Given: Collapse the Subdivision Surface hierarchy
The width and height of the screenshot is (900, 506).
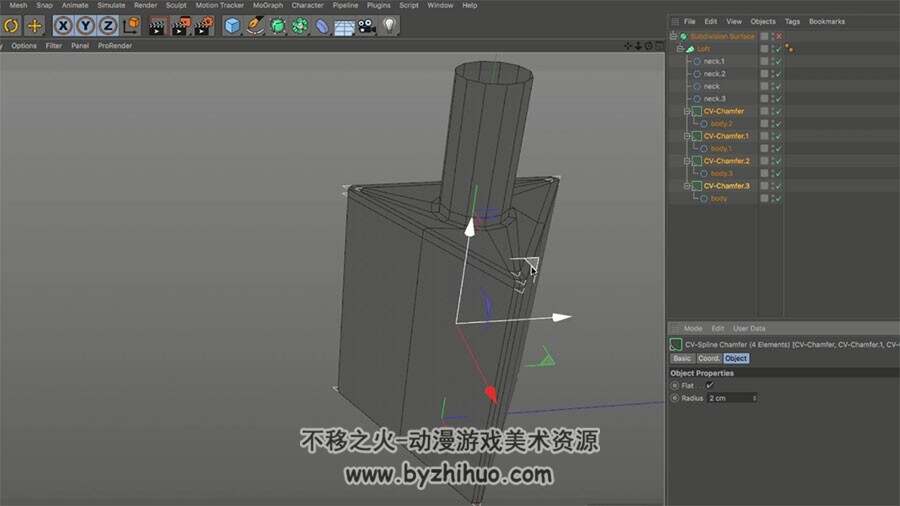Looking at the screenshot, I should tap(673, 36).
